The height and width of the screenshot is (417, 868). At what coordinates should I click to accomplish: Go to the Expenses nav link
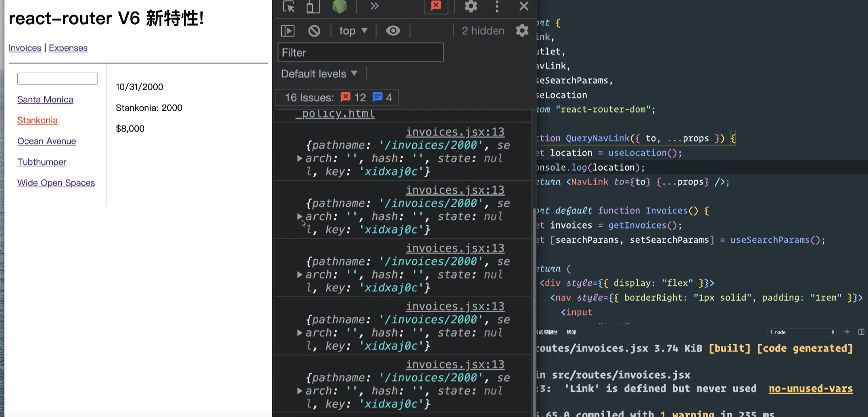coord(68,48)
